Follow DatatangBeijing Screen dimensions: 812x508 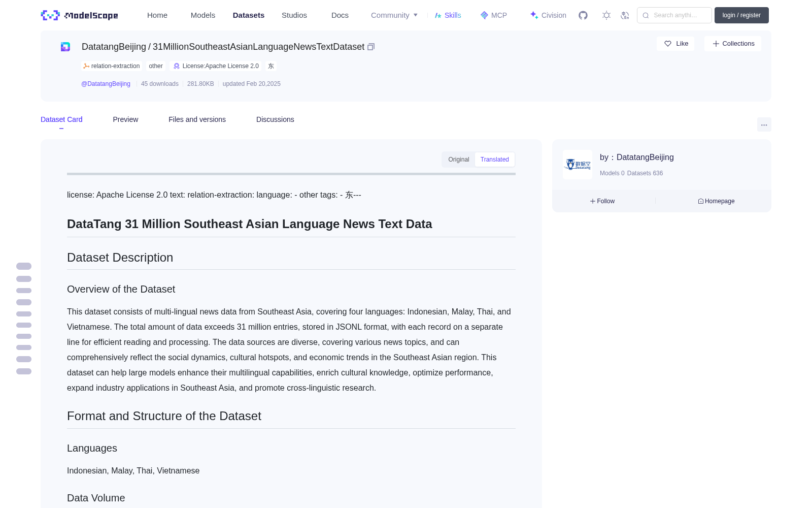[x=602, y=201]
